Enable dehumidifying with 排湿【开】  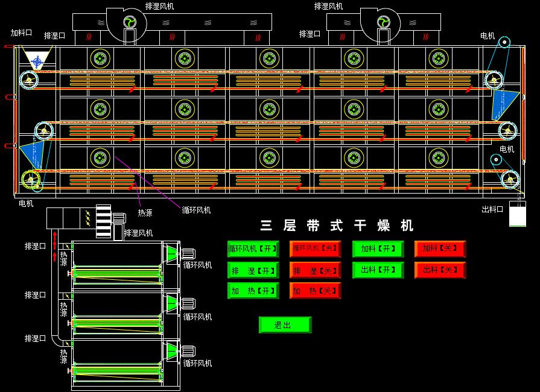coord(253,270)
